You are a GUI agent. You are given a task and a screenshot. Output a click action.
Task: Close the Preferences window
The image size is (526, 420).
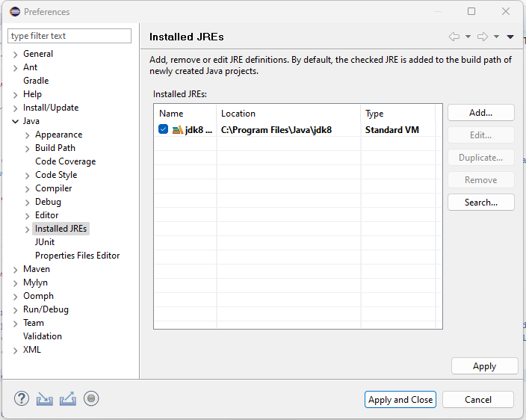point(506,11)
